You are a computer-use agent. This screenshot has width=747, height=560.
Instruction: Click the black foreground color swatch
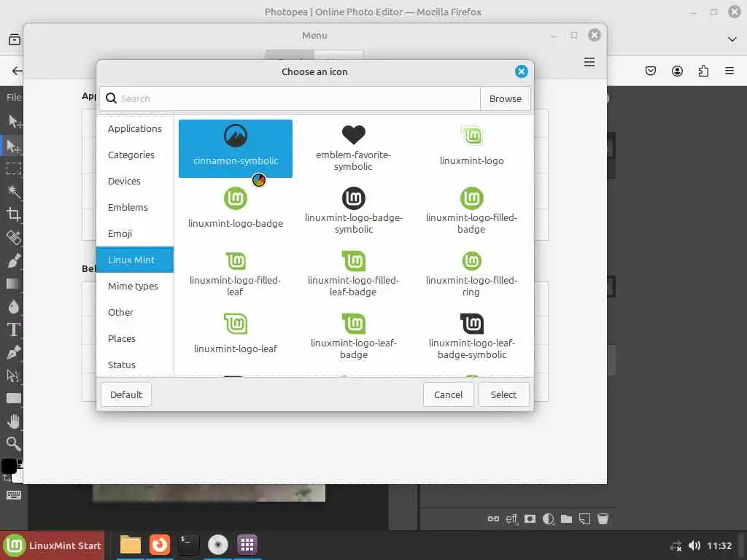pyautogui.click(x=9, y=466)
